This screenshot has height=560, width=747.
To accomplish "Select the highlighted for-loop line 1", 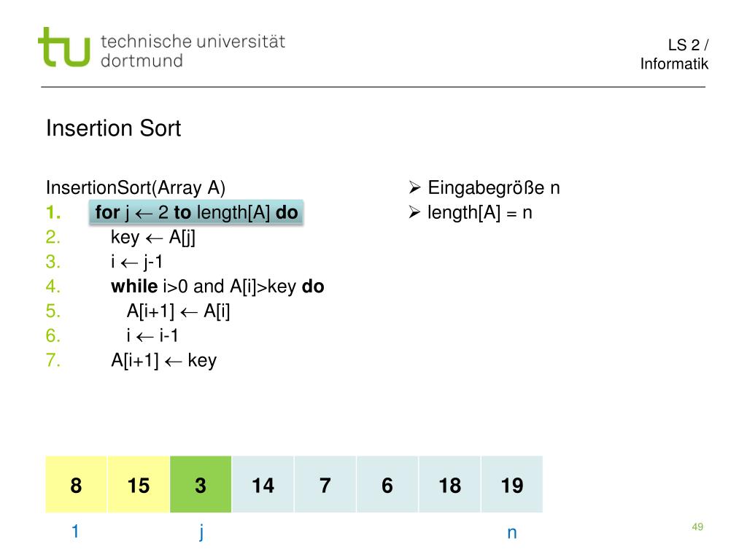I will (x=196, y=212).
